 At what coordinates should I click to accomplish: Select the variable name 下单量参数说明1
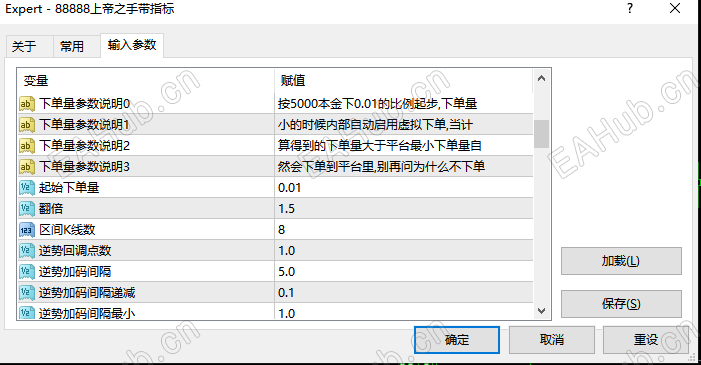pyautogui.click(x=84, y=125)
